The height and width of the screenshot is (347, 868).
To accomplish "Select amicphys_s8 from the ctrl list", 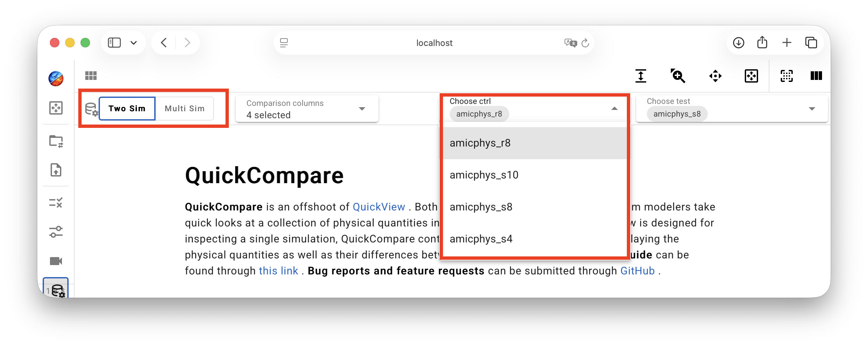I will [x=535, y=207].
